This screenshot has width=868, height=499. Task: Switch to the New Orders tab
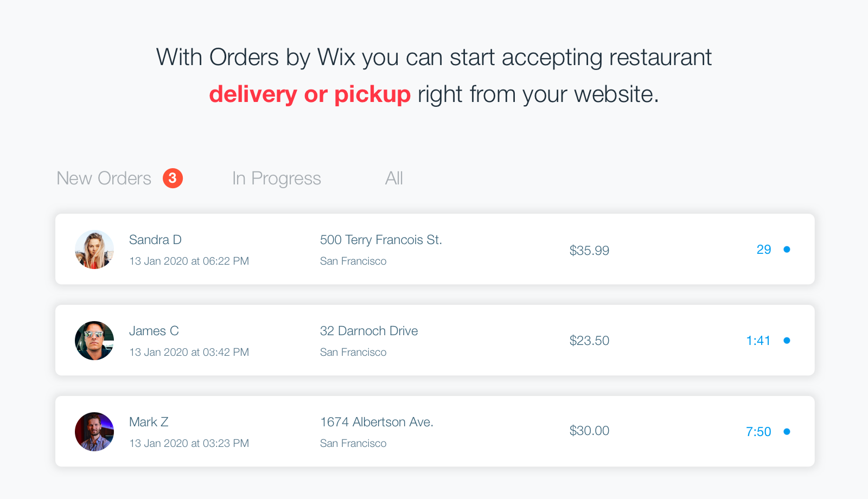[104, 178]
